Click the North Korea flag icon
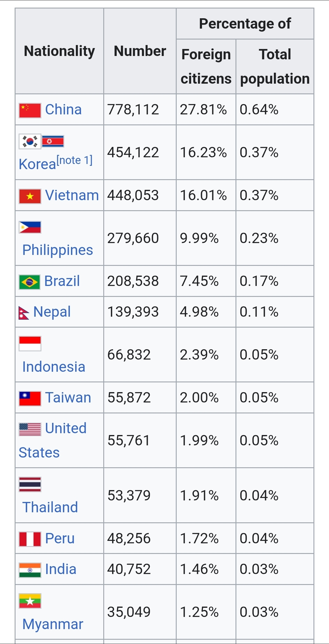Image resolution: width=329 pixels, height=644 pixels. [53, 141]
